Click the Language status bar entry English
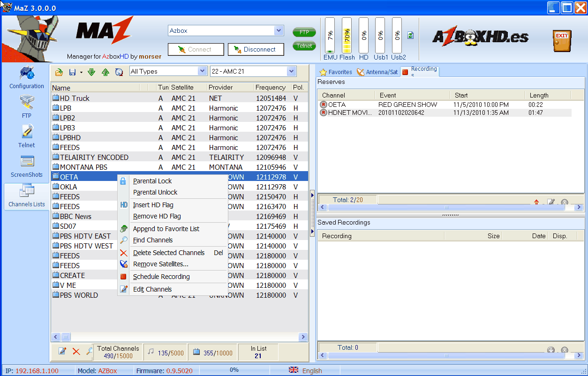The height and width of the screenshot is (376, 588). (312, 370)
